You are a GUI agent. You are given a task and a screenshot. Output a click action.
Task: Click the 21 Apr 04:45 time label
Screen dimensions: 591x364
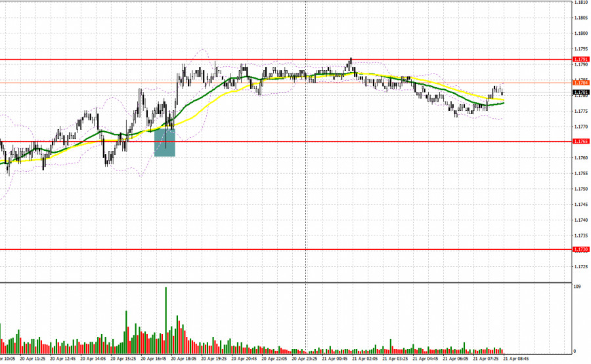pyautogui.click(x=426, y=359)
